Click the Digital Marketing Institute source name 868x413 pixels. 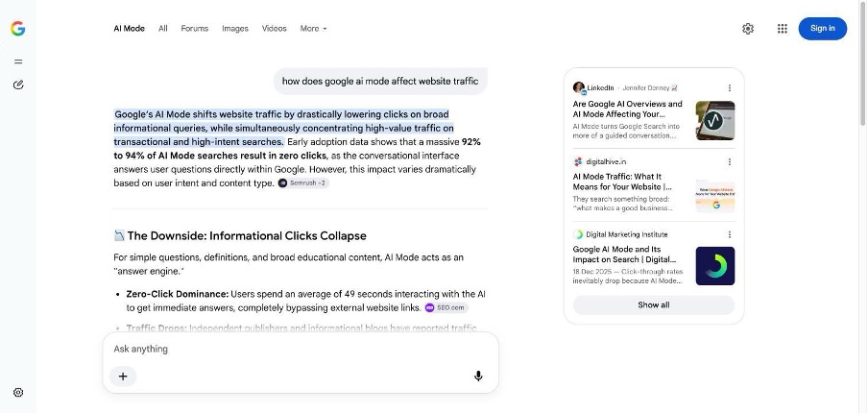[x=627, y=234]
